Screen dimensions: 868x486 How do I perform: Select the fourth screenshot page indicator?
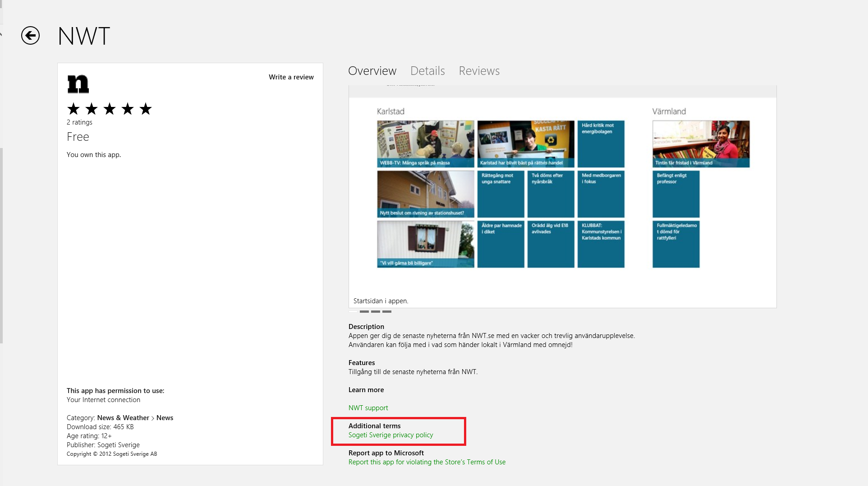[387, 311]
